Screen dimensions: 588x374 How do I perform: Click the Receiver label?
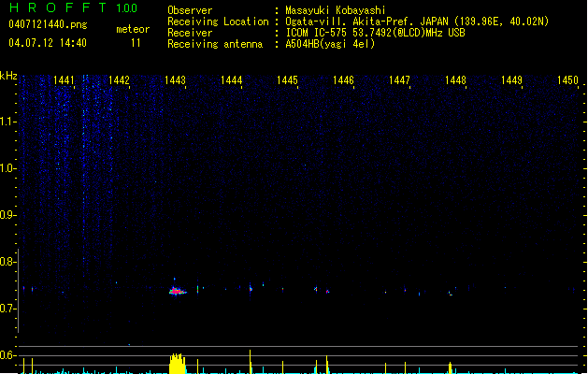pyautogui.click(x=190, y=33)
